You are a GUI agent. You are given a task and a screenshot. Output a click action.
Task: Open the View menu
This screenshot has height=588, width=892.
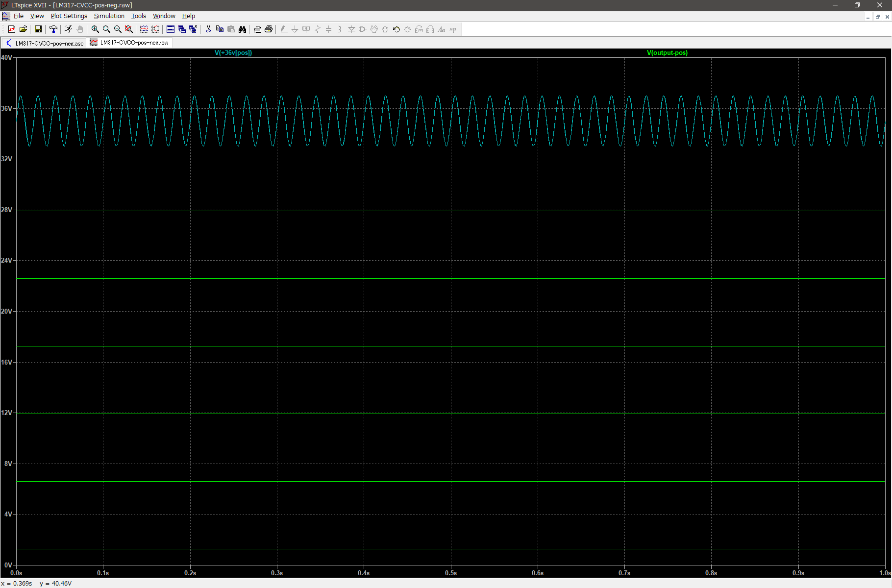(37, 16)
